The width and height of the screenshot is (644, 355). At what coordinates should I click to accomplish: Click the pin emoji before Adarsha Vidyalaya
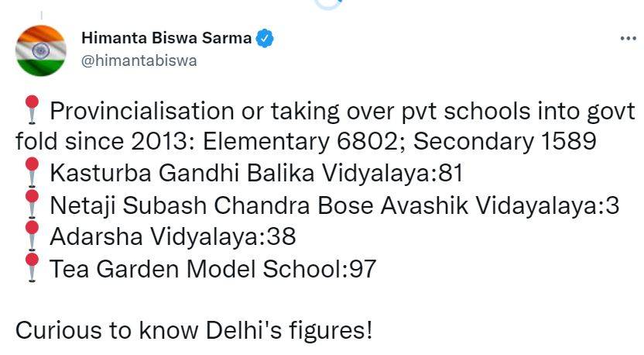point(30,236)
